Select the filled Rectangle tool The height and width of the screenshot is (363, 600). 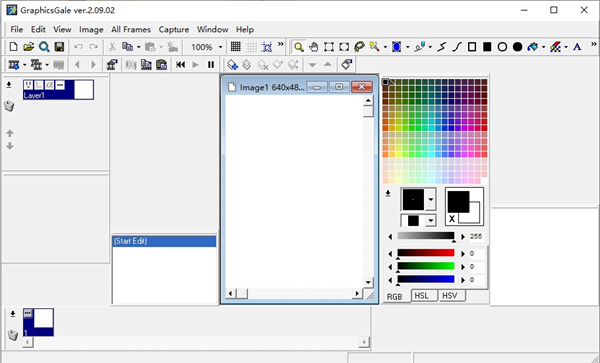[x=487, y=47]
